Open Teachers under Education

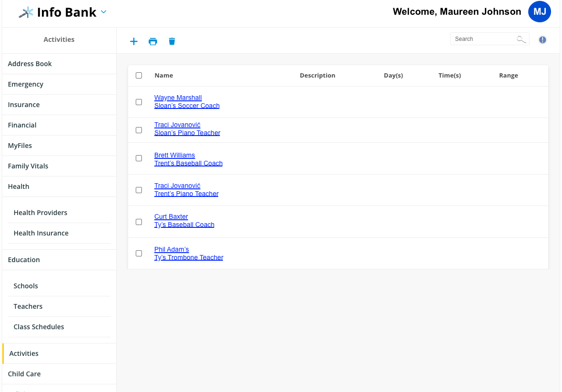click(59, 306)
